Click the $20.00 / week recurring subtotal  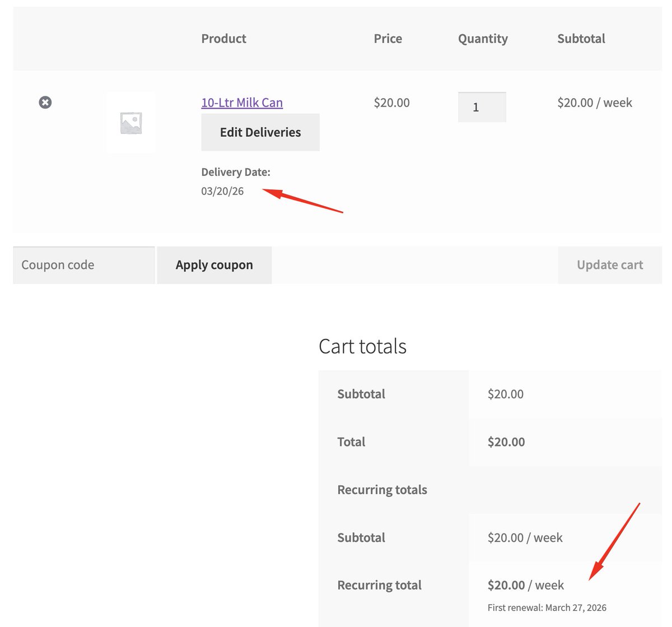point(524,537)
